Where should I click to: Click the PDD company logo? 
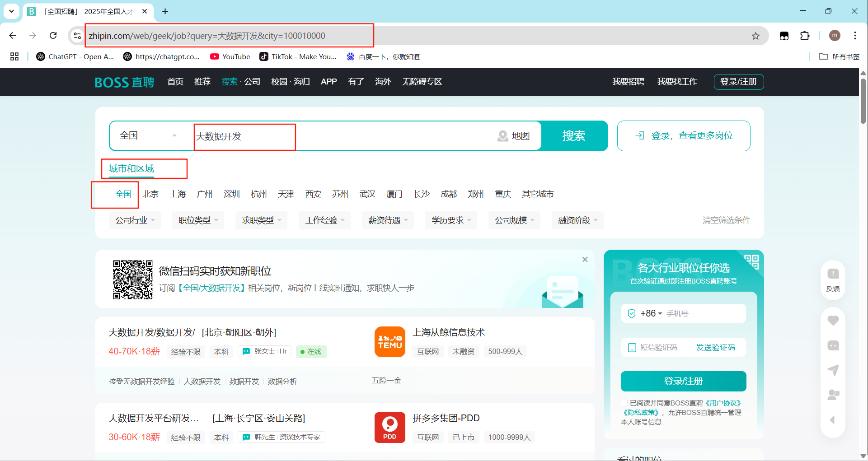pos(390,428)
